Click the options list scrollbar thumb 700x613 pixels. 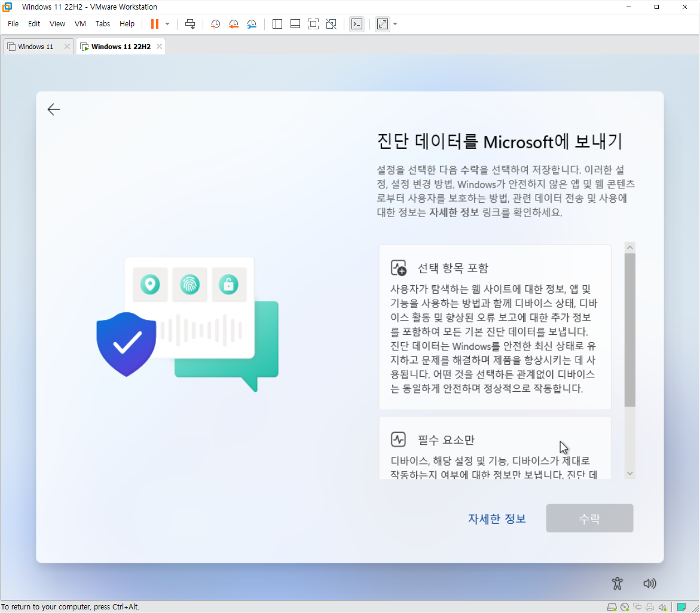click(630, 330)
